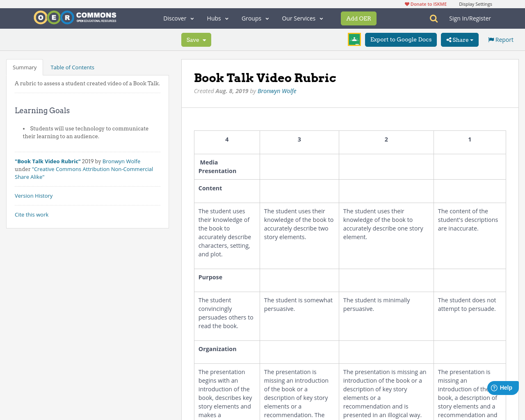The width and height of the screenshot is (525, 420).
Task: Click the Add OER button
Action: point(358,18)
